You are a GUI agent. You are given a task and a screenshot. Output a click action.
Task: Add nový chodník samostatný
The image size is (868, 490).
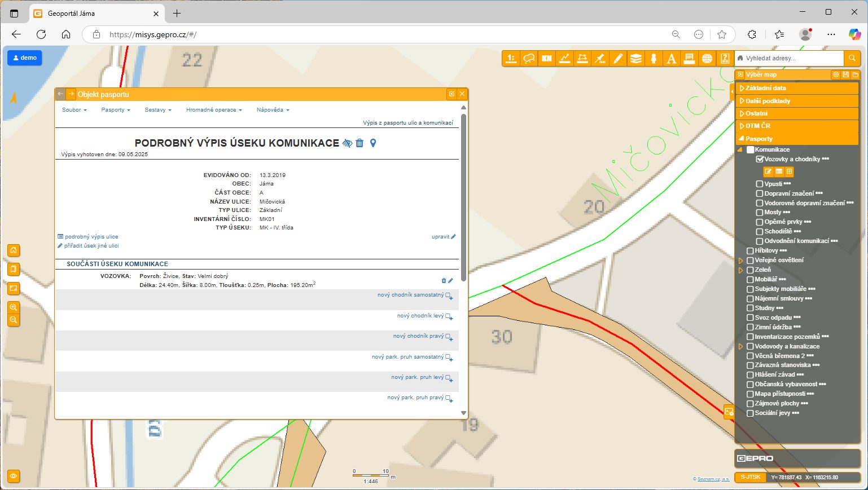point(415,295)
